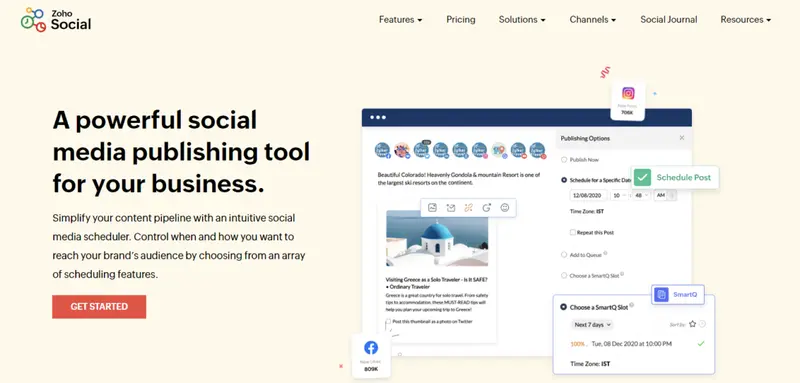Click the info icon beside Add to Queue
The height and width of the screenshot is (383, 800).
[x=605, y=253]
